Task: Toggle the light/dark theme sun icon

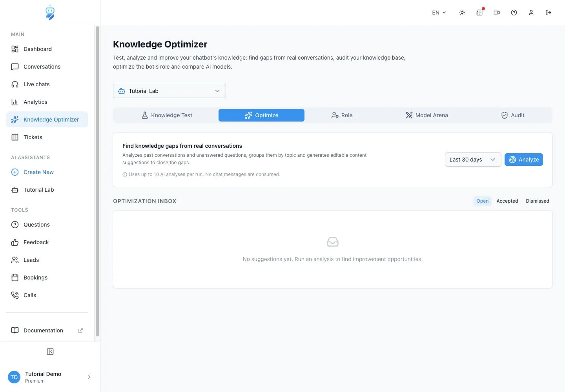Action: coord(462,13)
